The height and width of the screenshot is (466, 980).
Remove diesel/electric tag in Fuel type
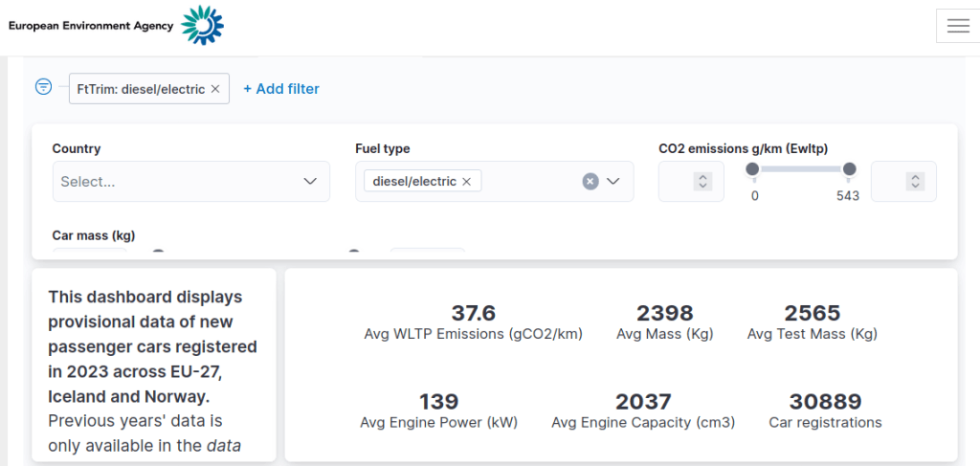coord(467,182)
